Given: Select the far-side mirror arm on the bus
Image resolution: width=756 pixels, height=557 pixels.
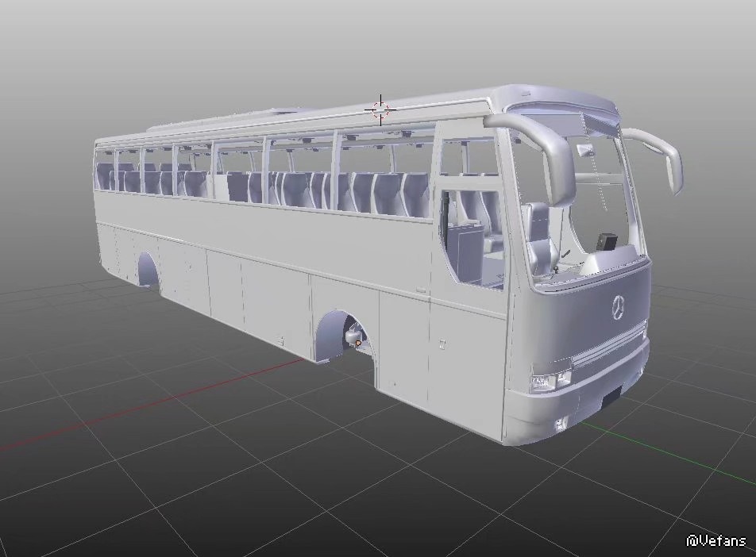Looking at the screenshot, I should click(656, 158).
